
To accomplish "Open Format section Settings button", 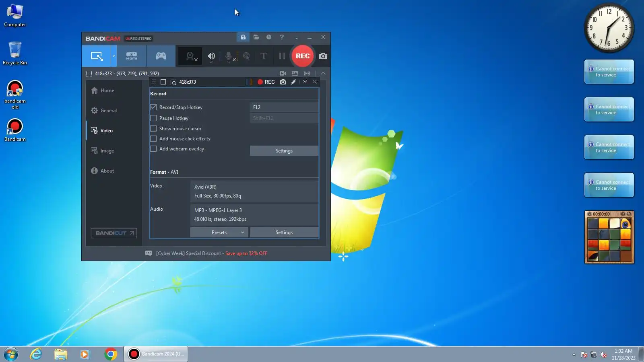I will click(x=284, y=232).
